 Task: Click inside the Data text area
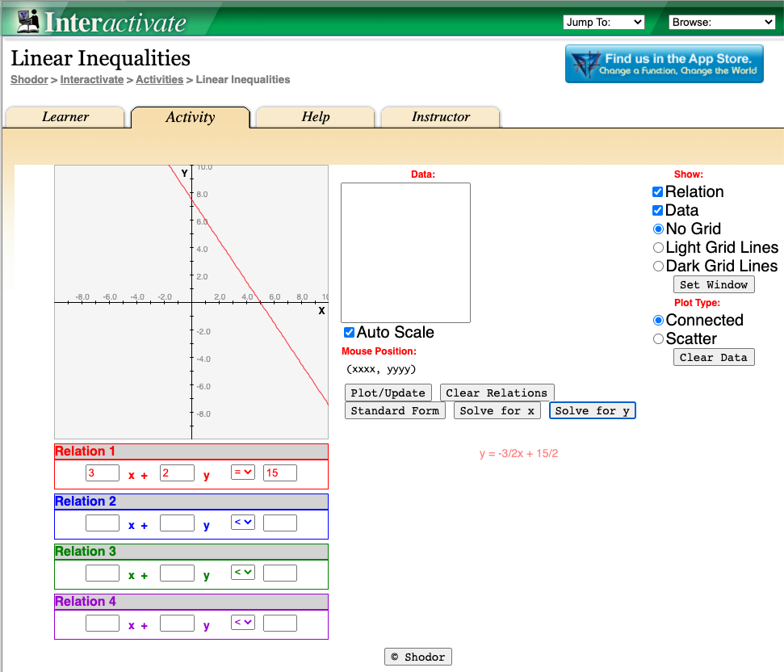coord(405,253)
